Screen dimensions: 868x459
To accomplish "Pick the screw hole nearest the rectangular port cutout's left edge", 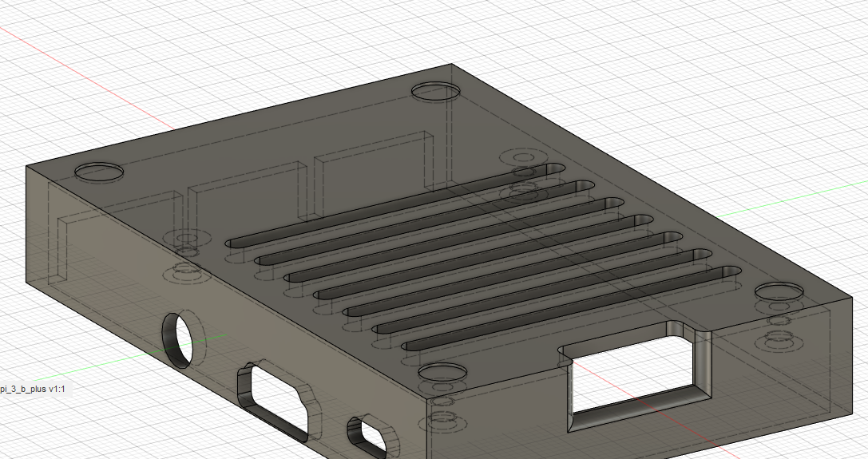I will click(x=442, y=372).
